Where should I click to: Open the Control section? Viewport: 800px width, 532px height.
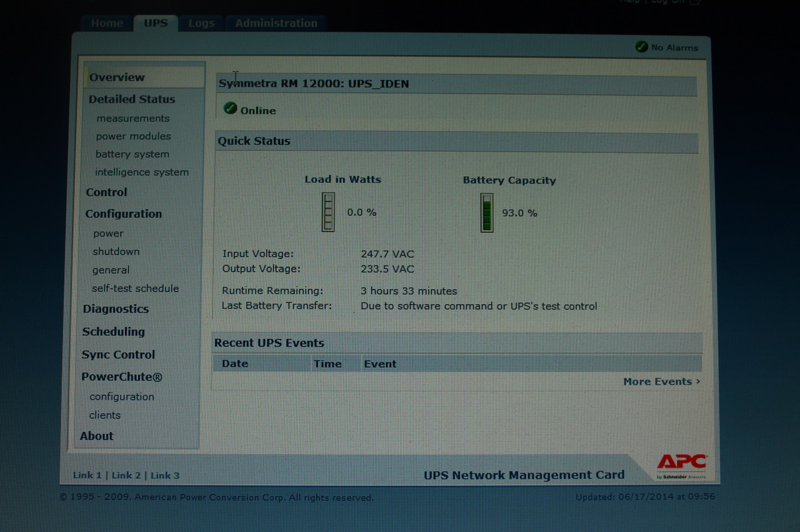106,192
